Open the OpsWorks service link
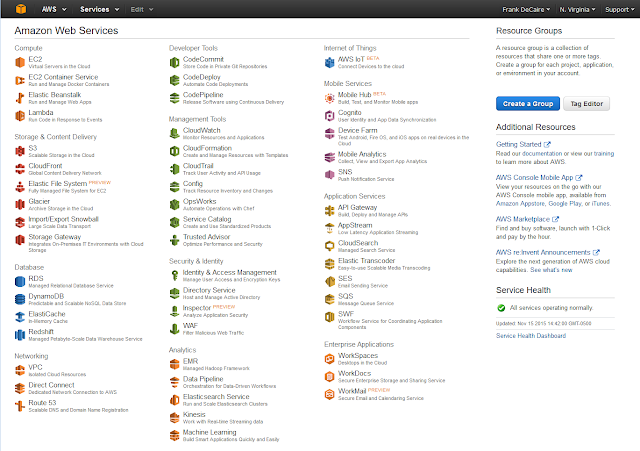This screenshot has width=640, height=451. tap(200, 201)
